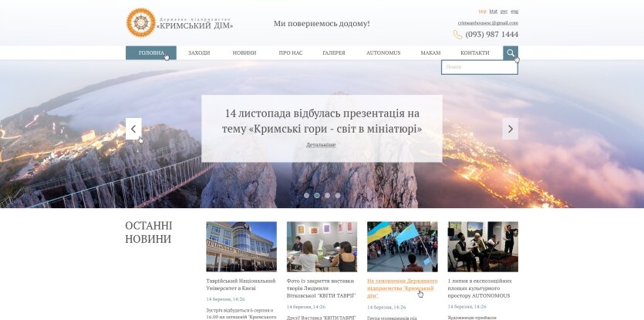
Task: Click the orange phone handset icon
Action: (457, 35)
